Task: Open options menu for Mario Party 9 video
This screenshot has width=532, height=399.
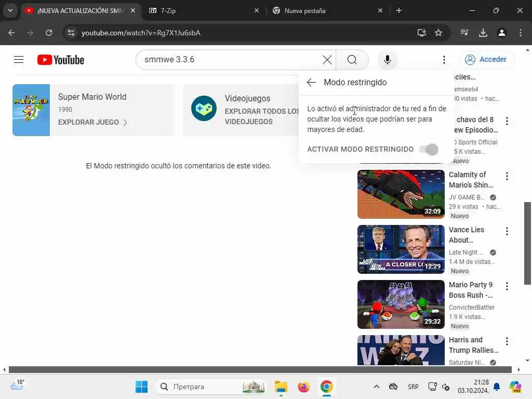Action: click(x=507, y=286)
